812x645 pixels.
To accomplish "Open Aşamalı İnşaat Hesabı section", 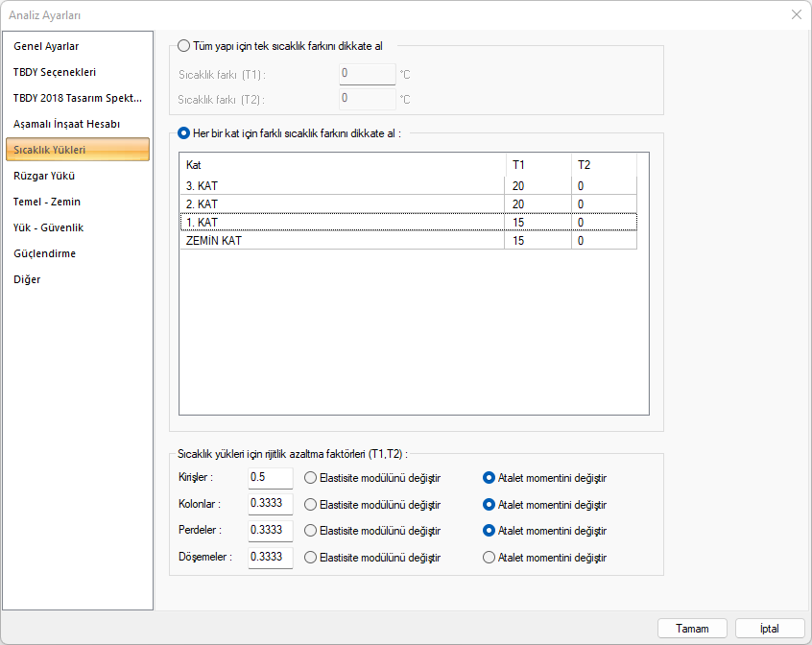I will coord(66,124).
